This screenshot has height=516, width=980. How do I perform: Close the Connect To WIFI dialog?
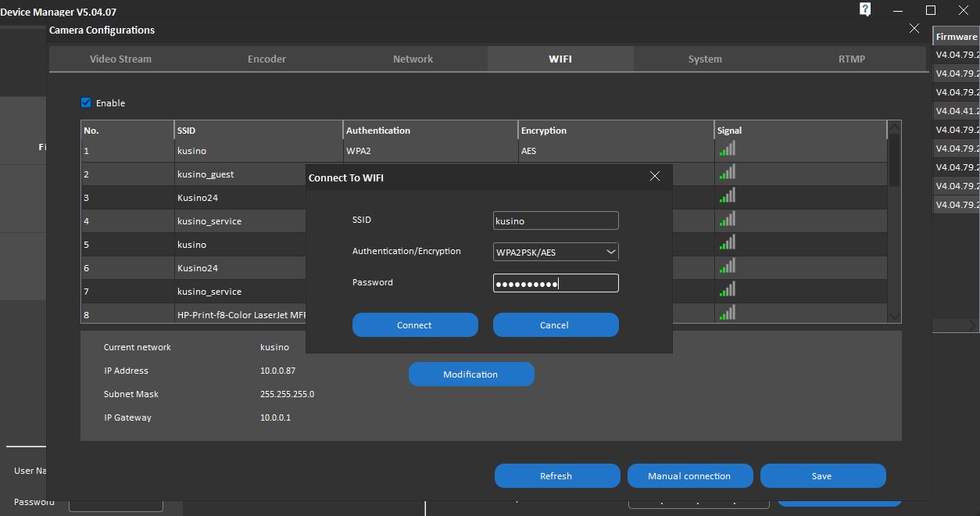(655, 177)
